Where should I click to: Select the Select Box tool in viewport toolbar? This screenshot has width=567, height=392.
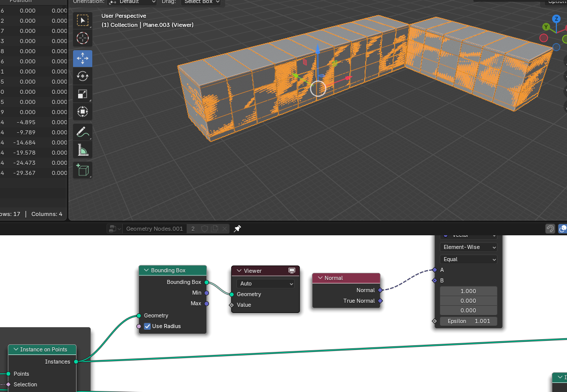83,21
